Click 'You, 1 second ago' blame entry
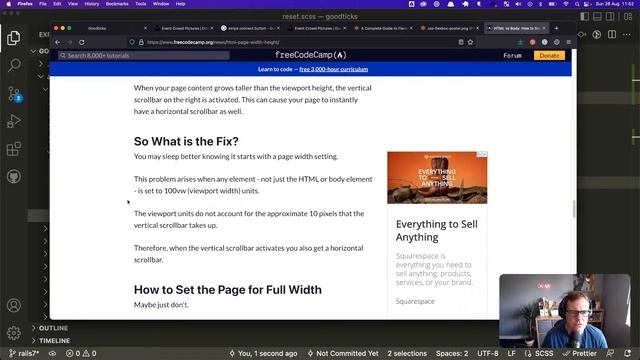 [x=263, y=353]
